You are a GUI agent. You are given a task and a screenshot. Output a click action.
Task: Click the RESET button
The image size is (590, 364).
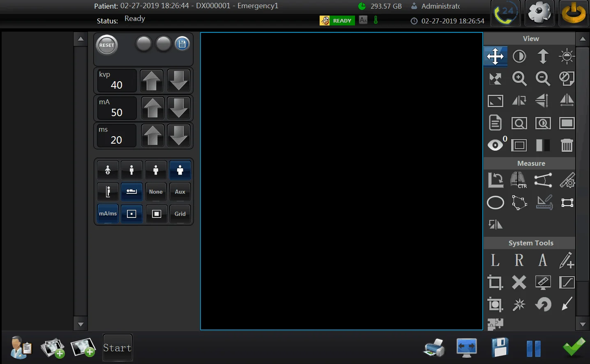pos(107,45)
